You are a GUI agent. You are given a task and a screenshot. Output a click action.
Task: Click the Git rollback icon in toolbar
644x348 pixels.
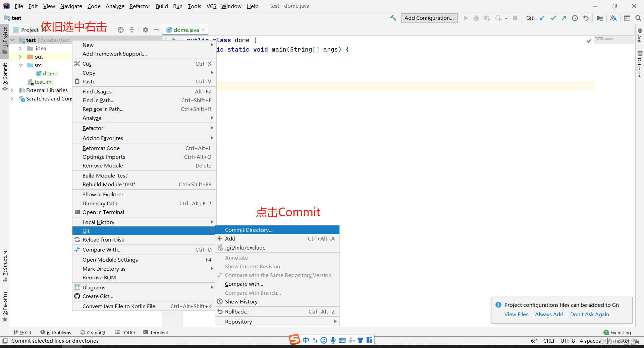[586, 18]
